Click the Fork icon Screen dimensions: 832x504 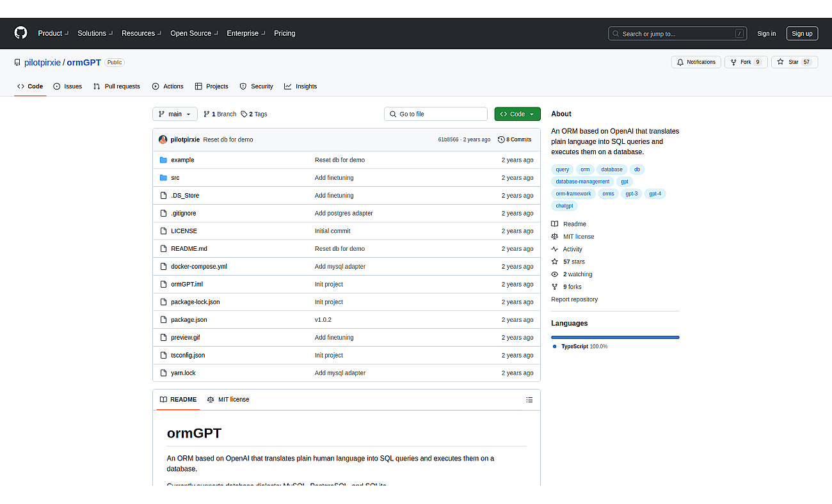click(733, 62)
